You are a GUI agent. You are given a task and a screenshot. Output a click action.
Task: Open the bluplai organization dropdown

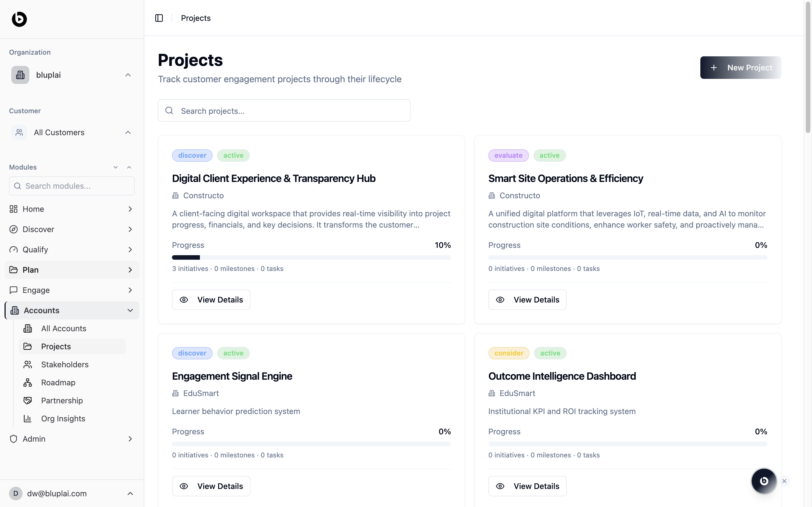point(128,75)
